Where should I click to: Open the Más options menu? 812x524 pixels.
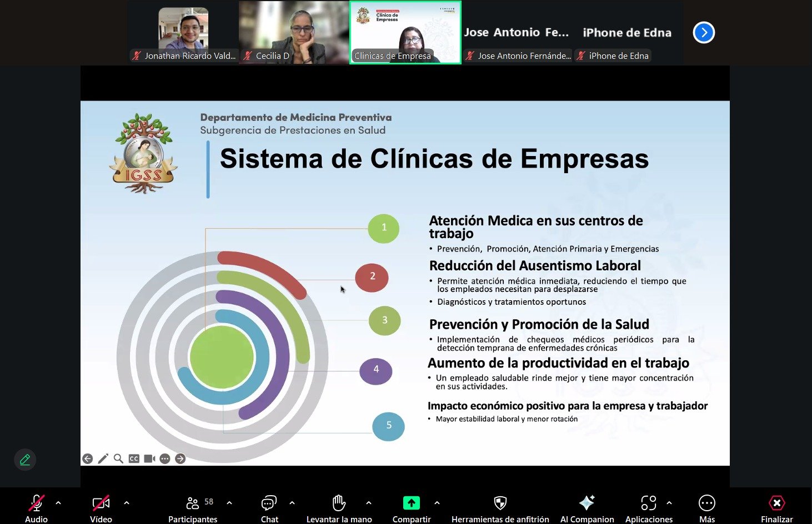[706, 503]
